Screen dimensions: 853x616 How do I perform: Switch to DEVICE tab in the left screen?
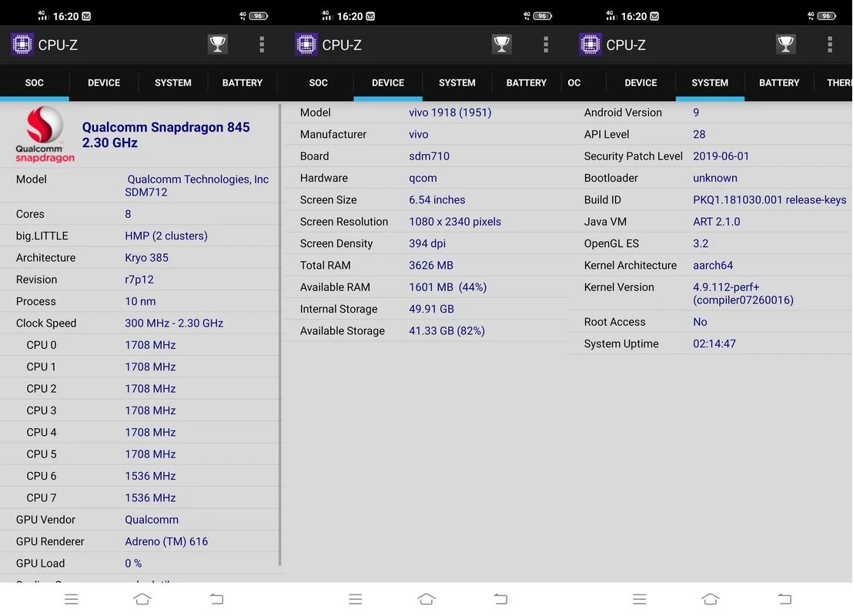click(104, 82)
